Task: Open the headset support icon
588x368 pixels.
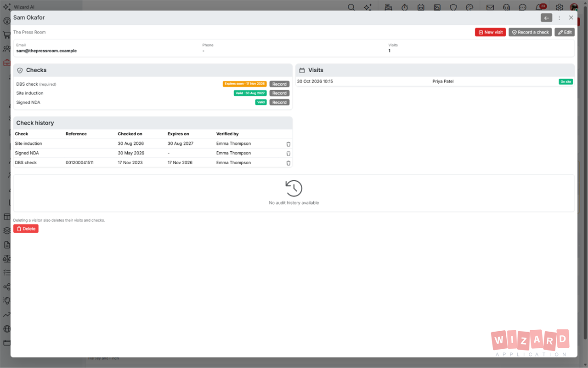Action: pos(506,7)
